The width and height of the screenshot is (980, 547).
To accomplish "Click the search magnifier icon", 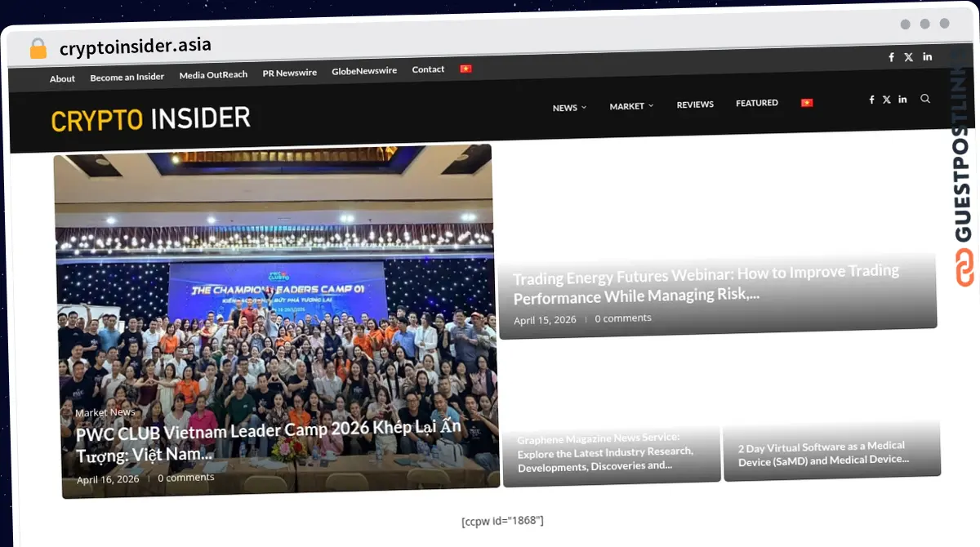I will point(925,98).
